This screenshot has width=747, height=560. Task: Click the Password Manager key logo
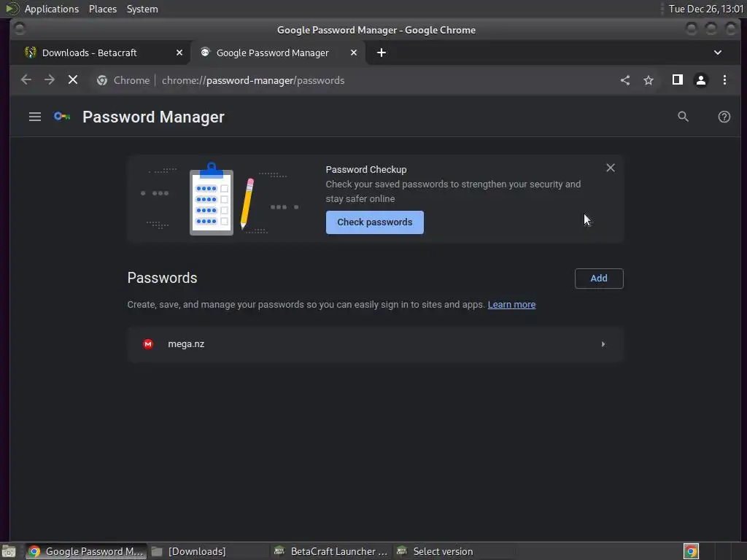tap(62, 117)
